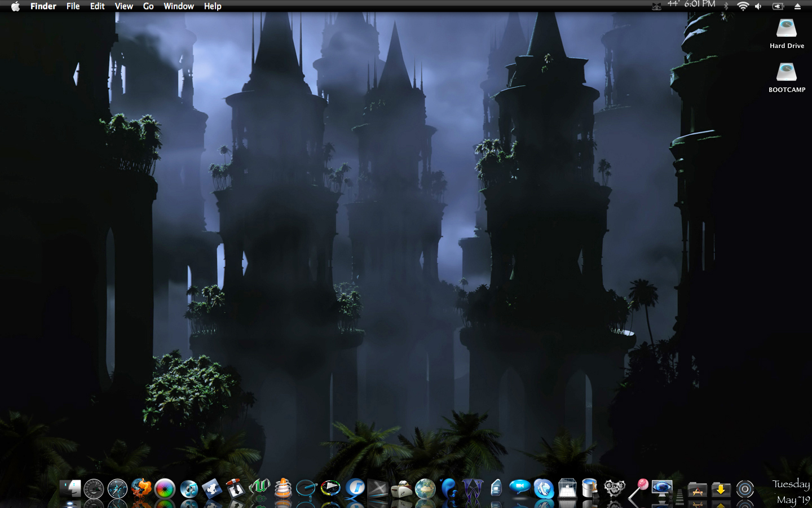Launch VLC traffic cone icon
Viewport: 812px width, 508px height.
283,488
